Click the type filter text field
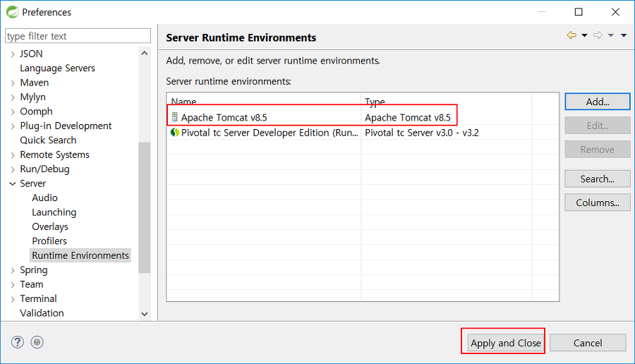This screenshot has height=364, width=635. 78,36
